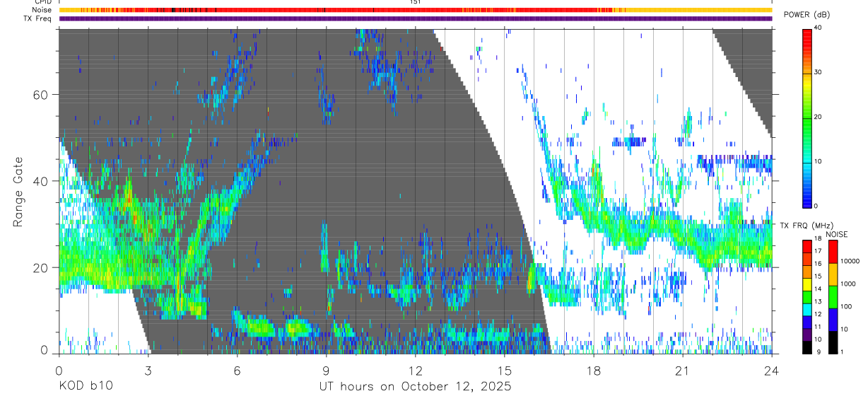Viewport: 868px width, 401px height.
Task: Select the NOISE legend color scale bar
Action: coord(833,296)
